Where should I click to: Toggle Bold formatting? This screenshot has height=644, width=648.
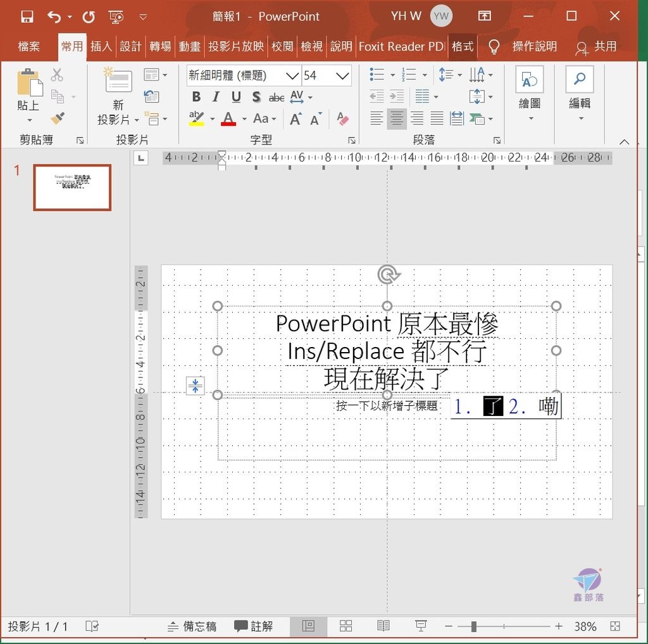pyautogui.click(x=196, y=97)
